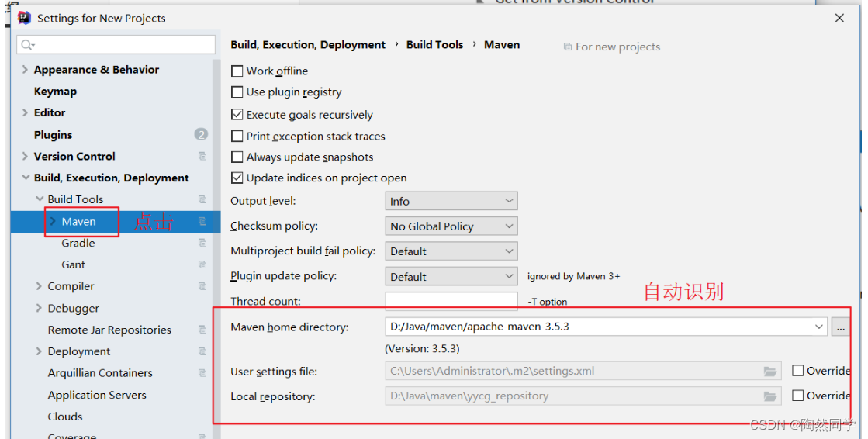Click Build Tools breadcrumb link
868x439 pixels.
(x=434, y=45)
